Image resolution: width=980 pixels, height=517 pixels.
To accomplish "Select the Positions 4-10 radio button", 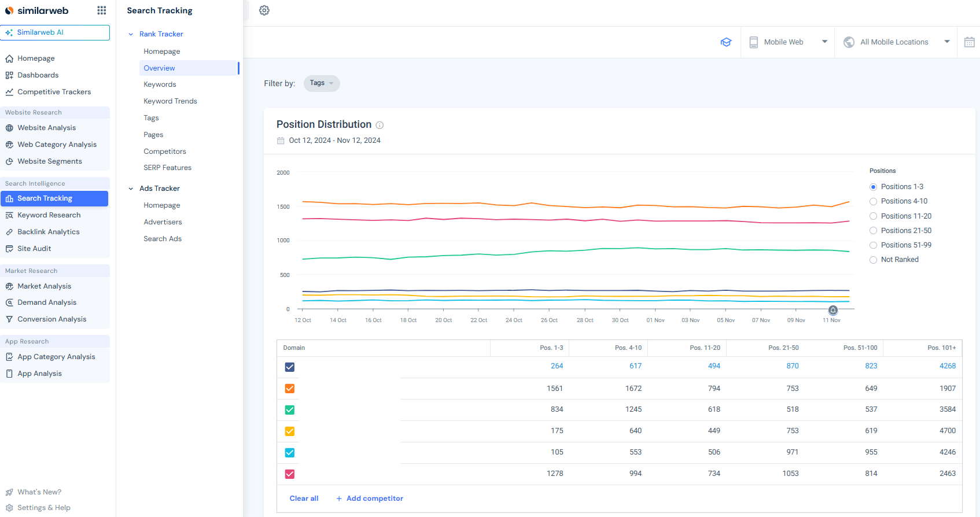I will [873, 201].
